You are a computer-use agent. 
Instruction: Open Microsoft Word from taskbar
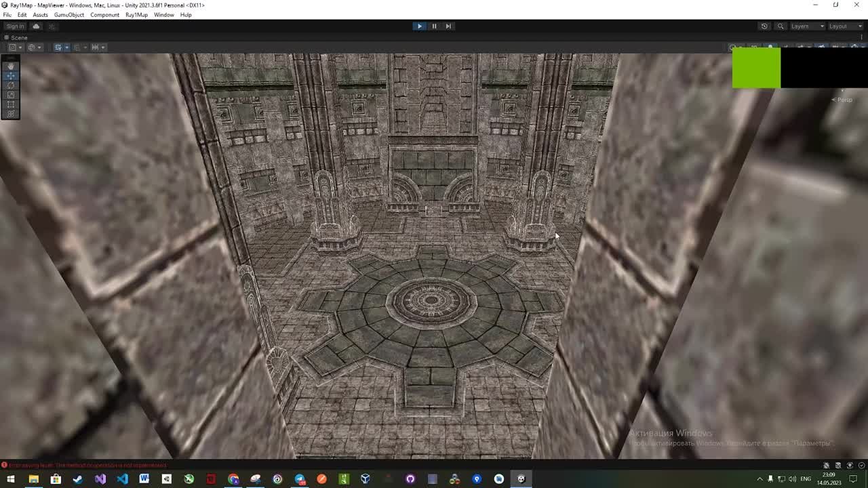point(144,479)
